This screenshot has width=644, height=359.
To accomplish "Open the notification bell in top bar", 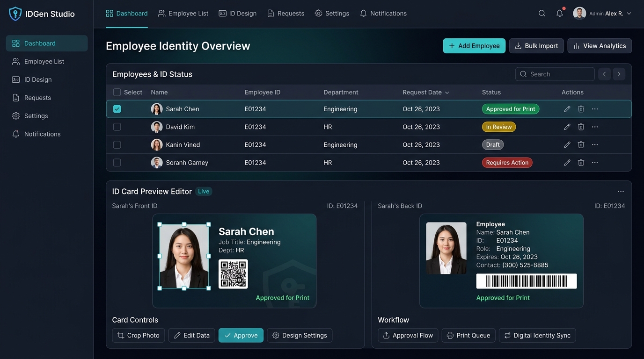I will click(x=560, y=14).
